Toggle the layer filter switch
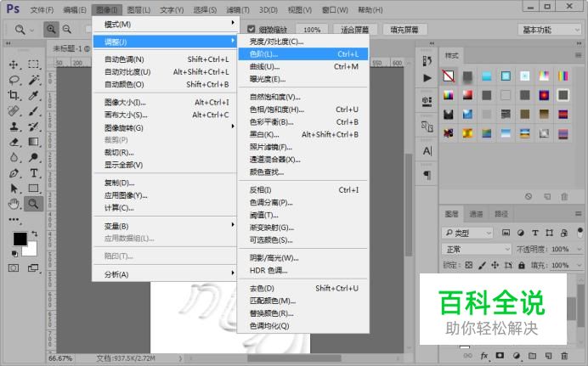This screenshot has height=366, width=588. 580,232
